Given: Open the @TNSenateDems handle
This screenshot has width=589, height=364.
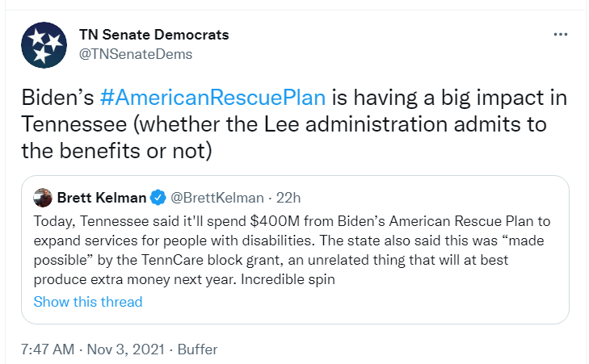Looking at the screenshot, I should pos(135,54).
